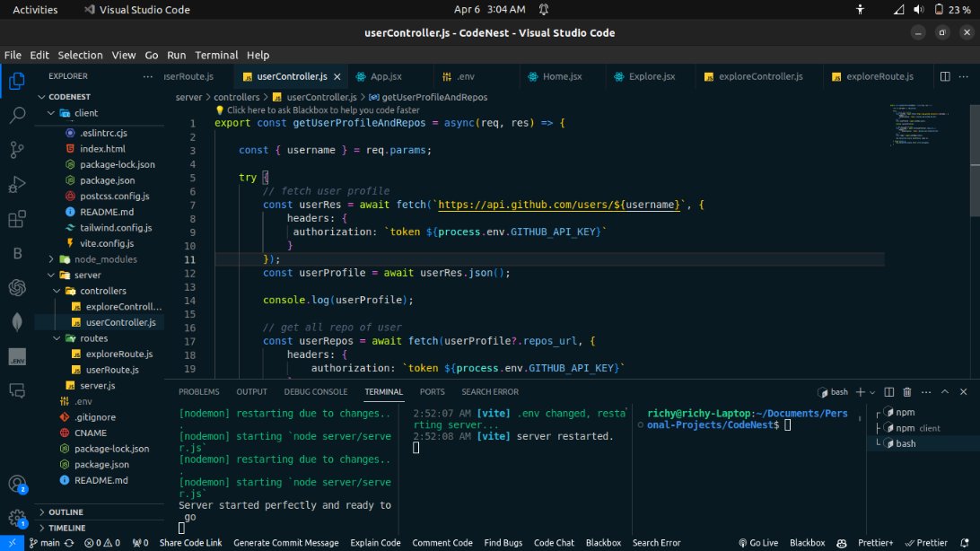This screenshot has height=551, width=980.
Task: Expand the node_modules folder
Action: (51, 259)
